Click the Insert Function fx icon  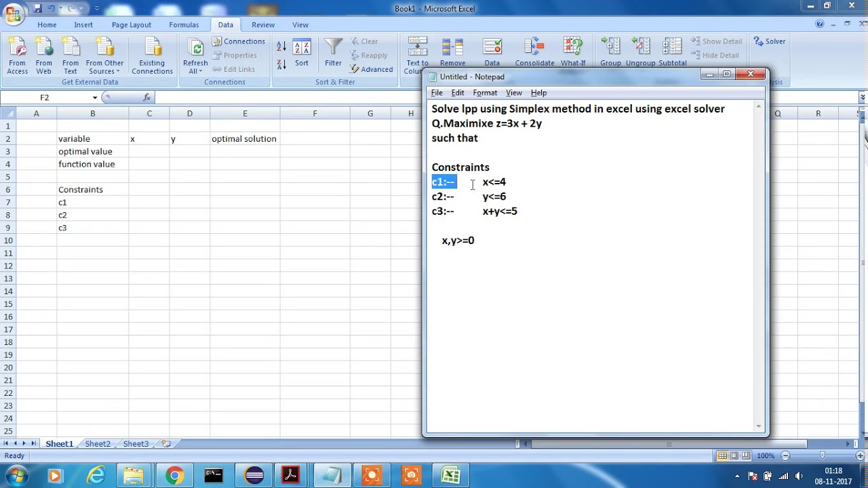coord(146,98)
